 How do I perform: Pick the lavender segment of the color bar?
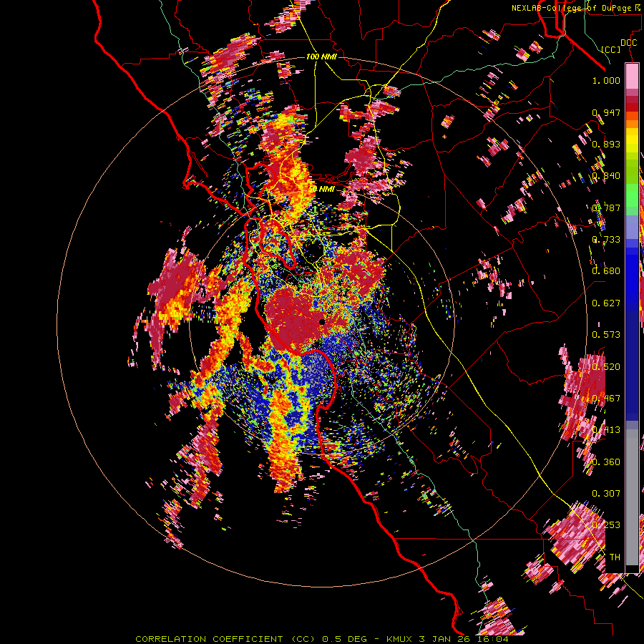click(632, 227)
